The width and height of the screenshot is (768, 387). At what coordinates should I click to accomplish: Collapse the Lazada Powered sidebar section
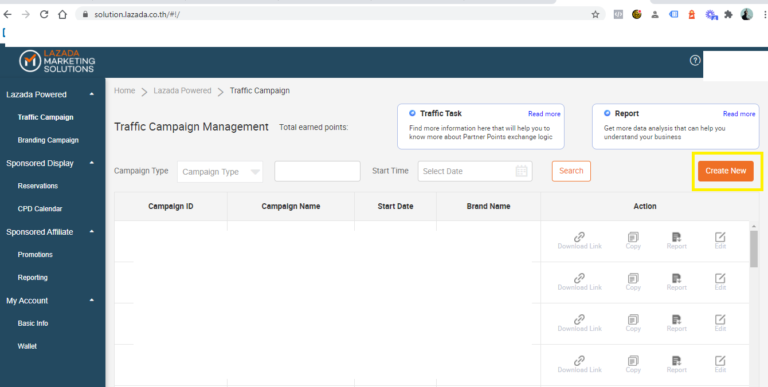click(x=92, y=95)
